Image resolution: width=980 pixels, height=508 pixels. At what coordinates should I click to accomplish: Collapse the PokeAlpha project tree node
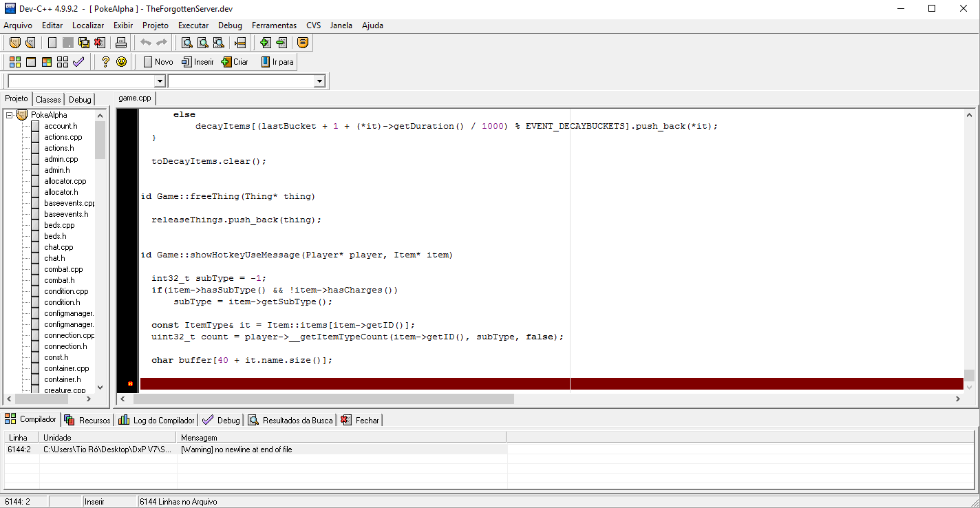(10, 115)
